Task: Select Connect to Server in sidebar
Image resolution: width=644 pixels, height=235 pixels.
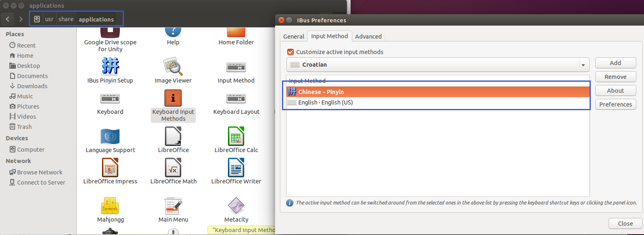Action: click(x=41, y=183)
